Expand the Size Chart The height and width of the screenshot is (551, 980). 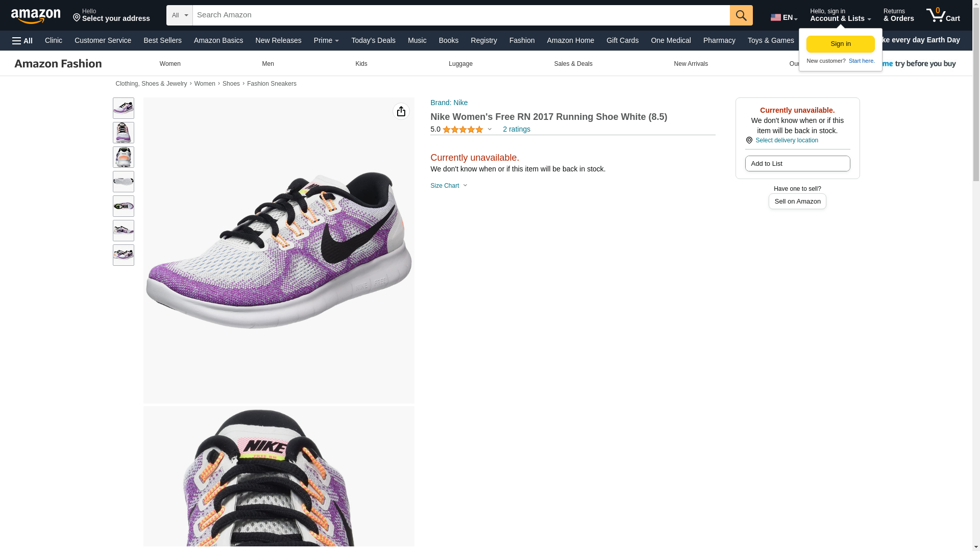449,186
